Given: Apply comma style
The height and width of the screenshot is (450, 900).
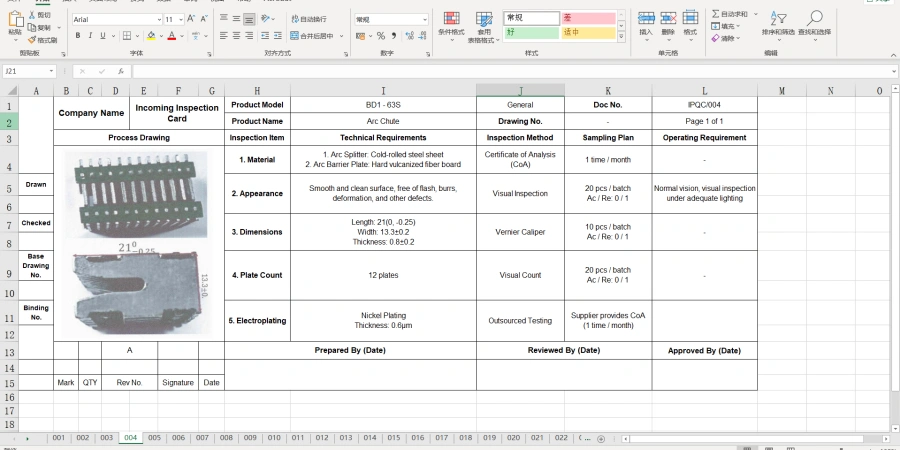Looking at the screenshot, I should click(394, 36).
